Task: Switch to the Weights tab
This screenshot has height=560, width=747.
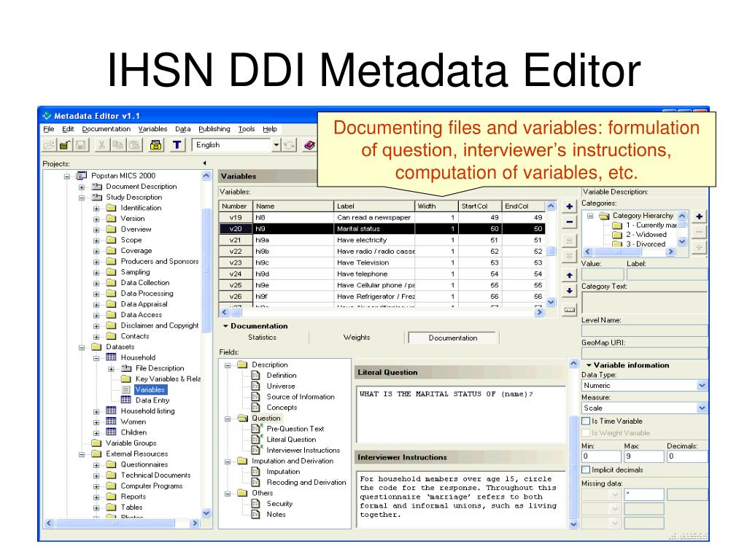Action: point(357,337)
